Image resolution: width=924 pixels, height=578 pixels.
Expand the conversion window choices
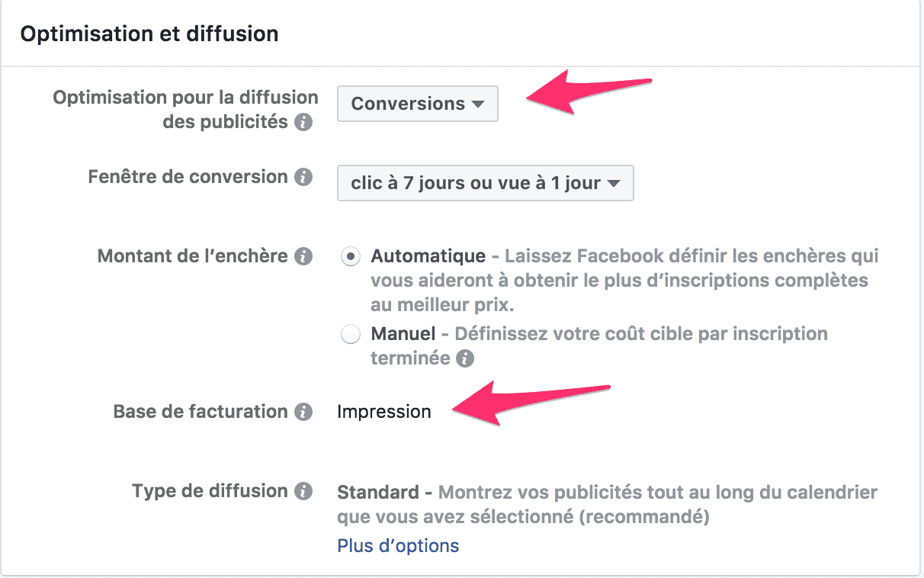point(485,183)
